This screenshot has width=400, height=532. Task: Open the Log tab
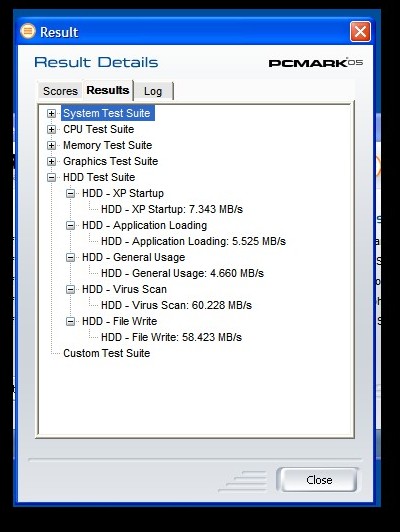[153, 91]
